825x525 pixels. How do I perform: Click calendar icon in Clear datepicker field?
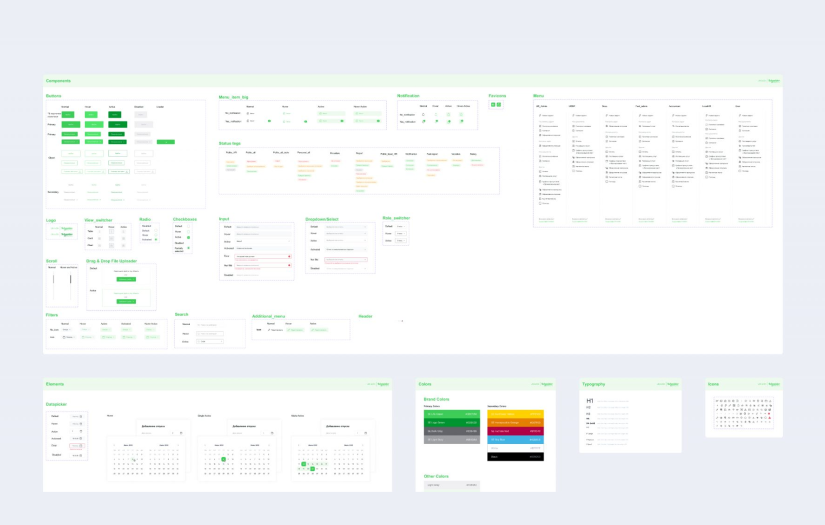point(81,446)
